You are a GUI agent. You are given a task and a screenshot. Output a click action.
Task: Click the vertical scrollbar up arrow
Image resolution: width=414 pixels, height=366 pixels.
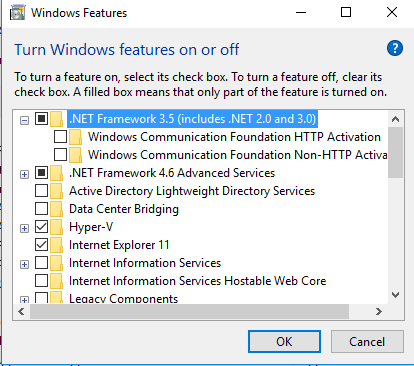[x=396, y=119]
